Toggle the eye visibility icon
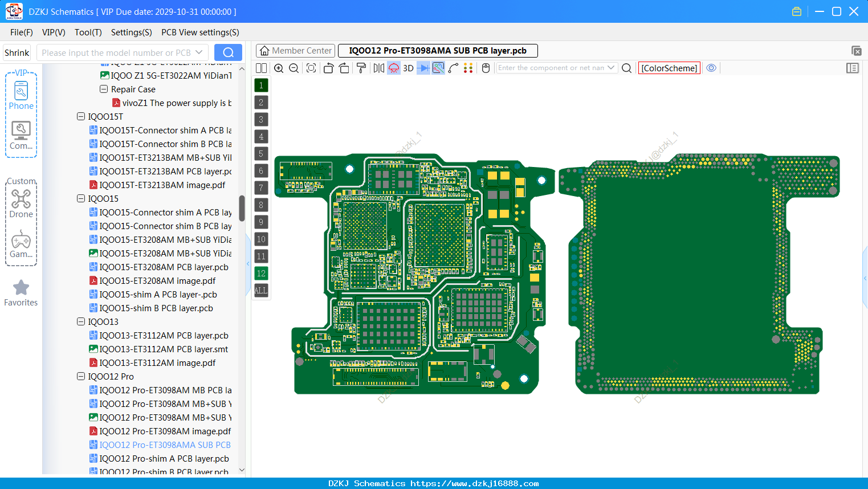This screenshot has width=868, height=489. (711, 68)
